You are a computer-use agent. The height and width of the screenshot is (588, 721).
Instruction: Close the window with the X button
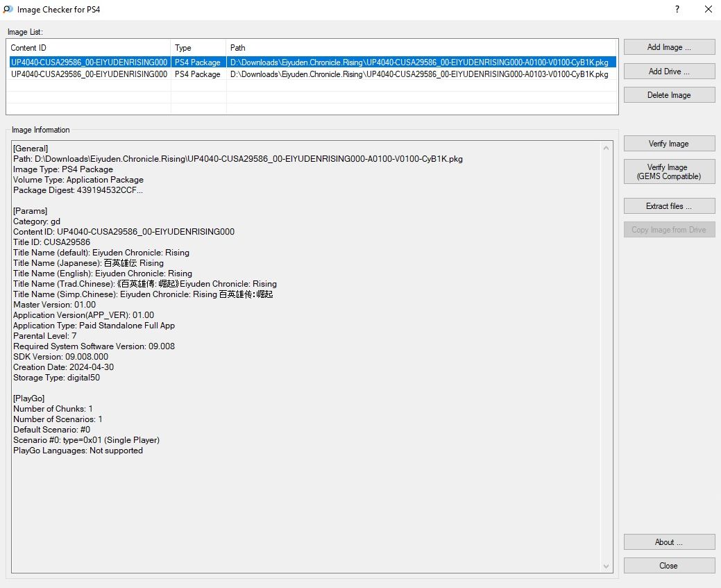(709, 9)
